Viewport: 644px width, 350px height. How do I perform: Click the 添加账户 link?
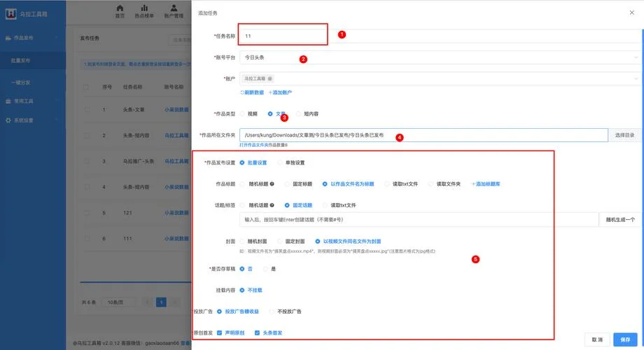point(280,92)
